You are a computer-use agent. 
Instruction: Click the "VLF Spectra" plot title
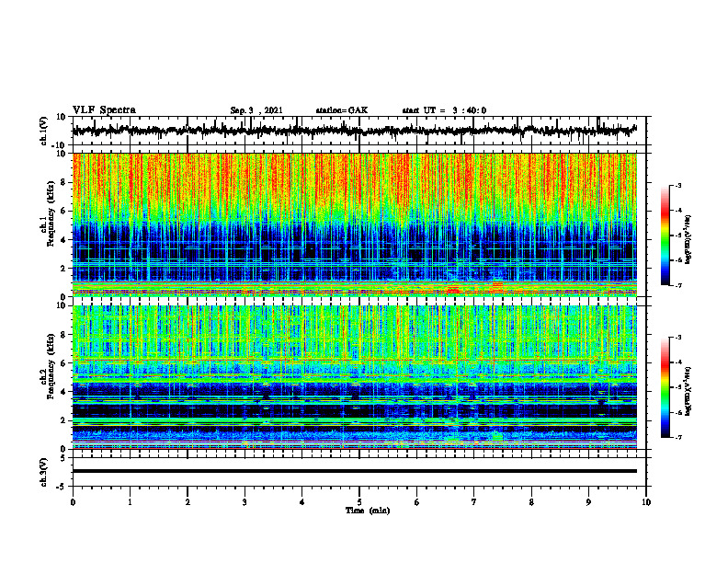click(x=104, y=110)
